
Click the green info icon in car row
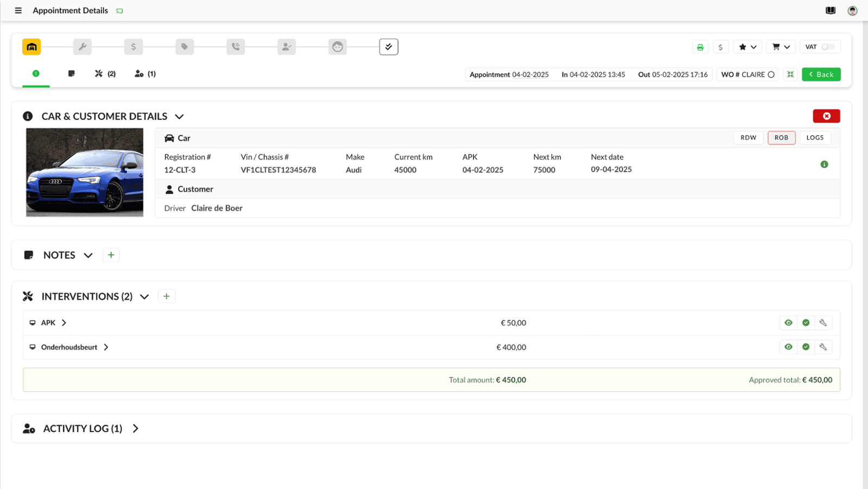pyautogui.click(x=824, y=164)
